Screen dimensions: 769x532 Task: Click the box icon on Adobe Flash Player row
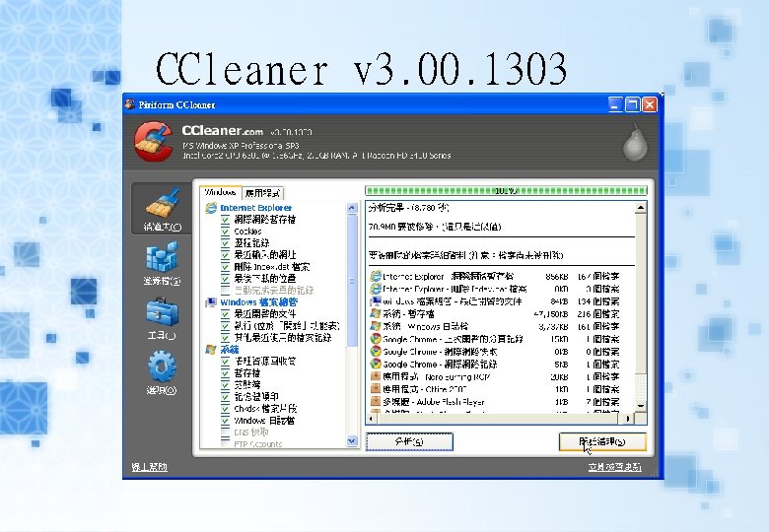(376, 402)
